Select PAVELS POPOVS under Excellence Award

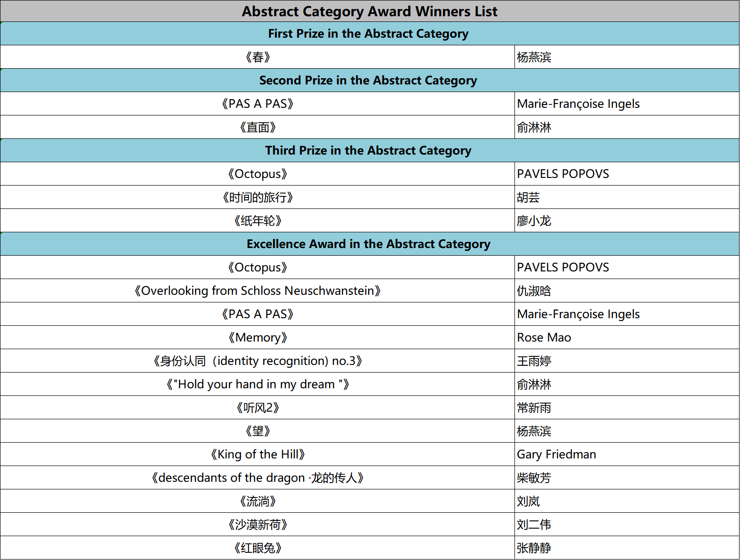(x=627, y=267)
